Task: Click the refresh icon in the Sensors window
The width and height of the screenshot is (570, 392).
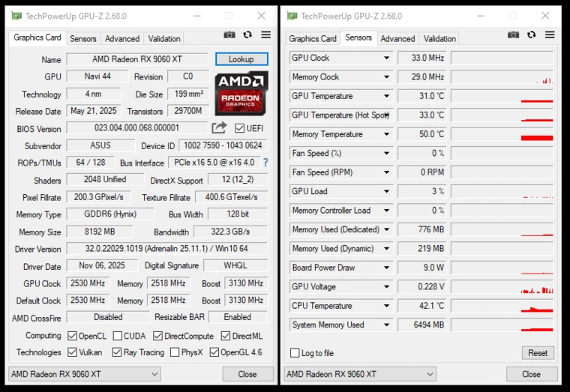Action: 247,35
